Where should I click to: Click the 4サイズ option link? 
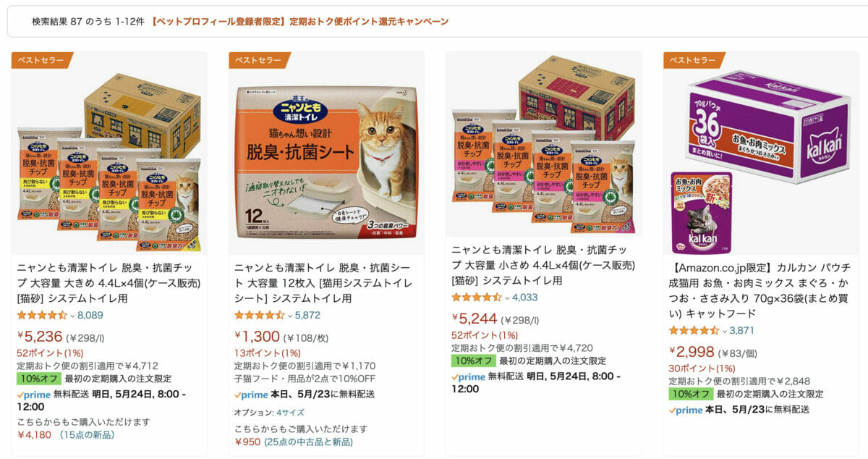click(293, 412)
